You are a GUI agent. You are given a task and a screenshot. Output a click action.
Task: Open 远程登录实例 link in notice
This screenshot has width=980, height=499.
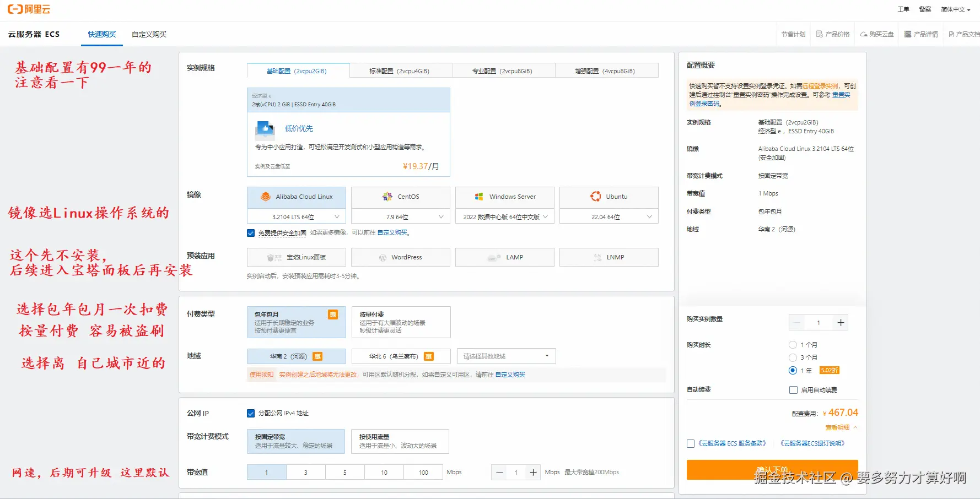(820, 86)
